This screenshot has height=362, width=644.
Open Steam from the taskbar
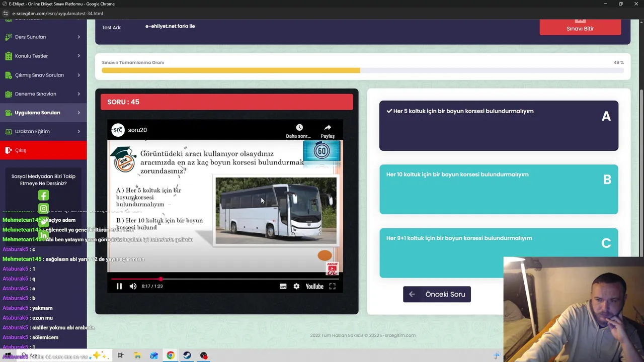coord(187,355)
